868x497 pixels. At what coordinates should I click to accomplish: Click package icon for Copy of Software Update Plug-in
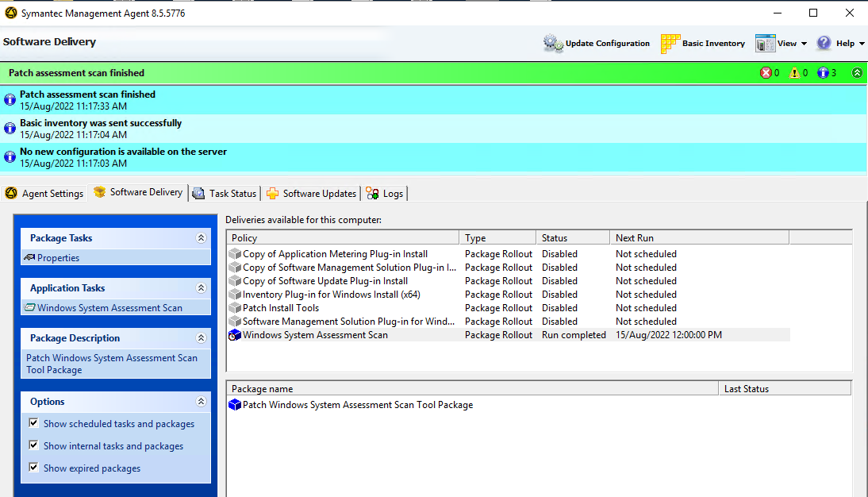coord(235,281)
